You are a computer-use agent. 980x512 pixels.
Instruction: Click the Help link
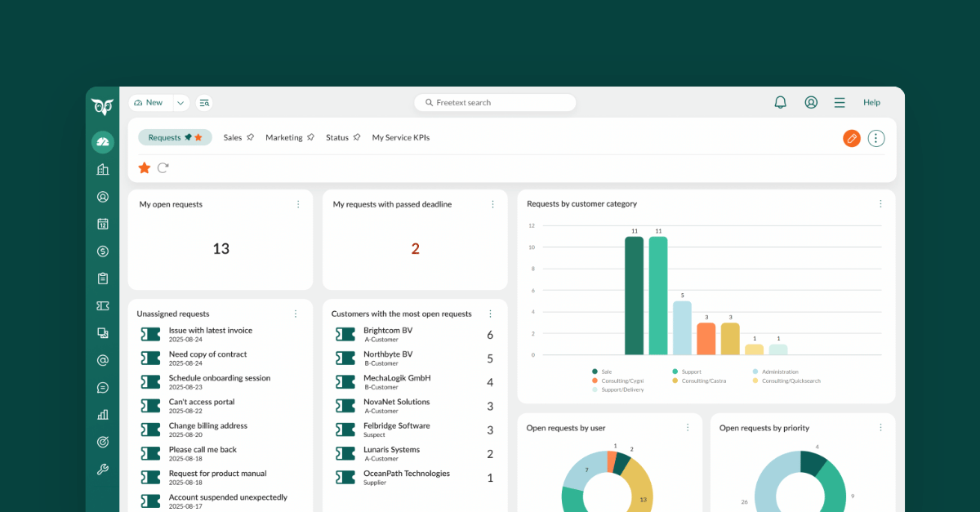click(x=871, y=102)
